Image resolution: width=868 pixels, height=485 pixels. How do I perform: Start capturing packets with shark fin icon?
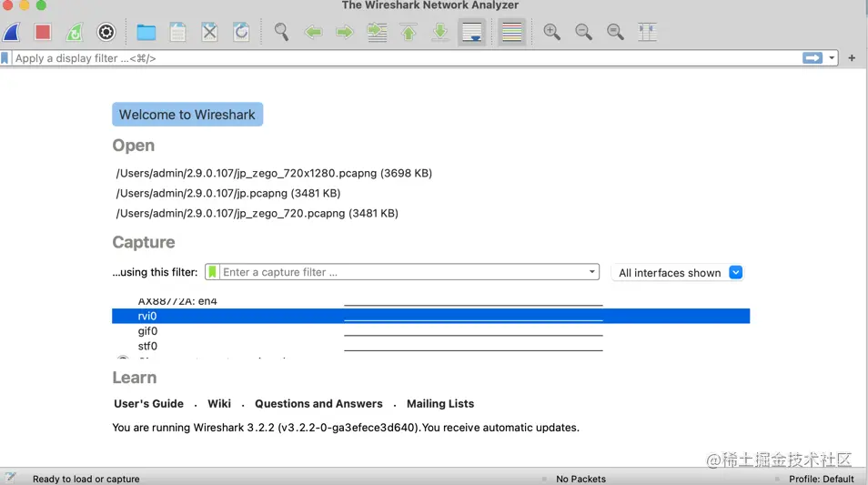pyautogui.click(x=12, y=32)
